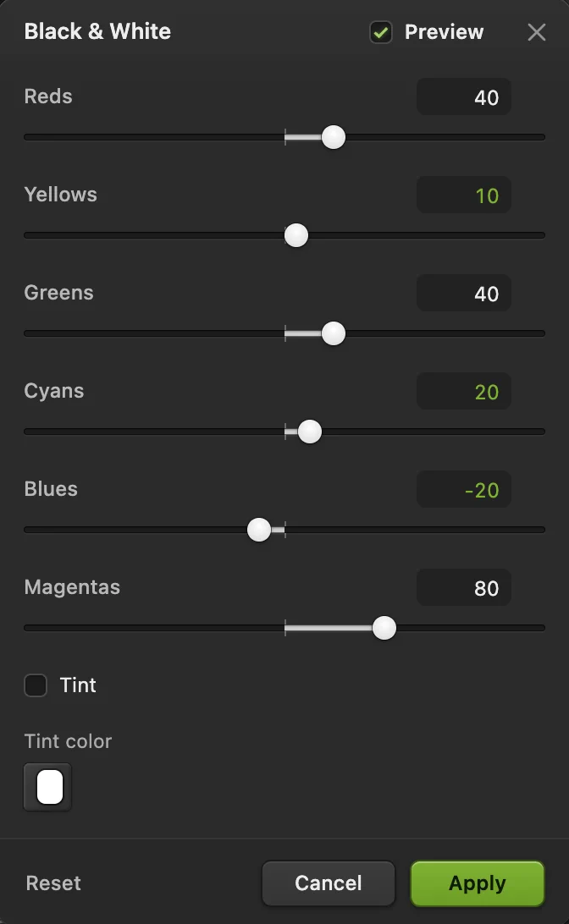Apply the Black & White adjustment
The height and width of the screenshot is (924, 569).
[x=478, y=883]
